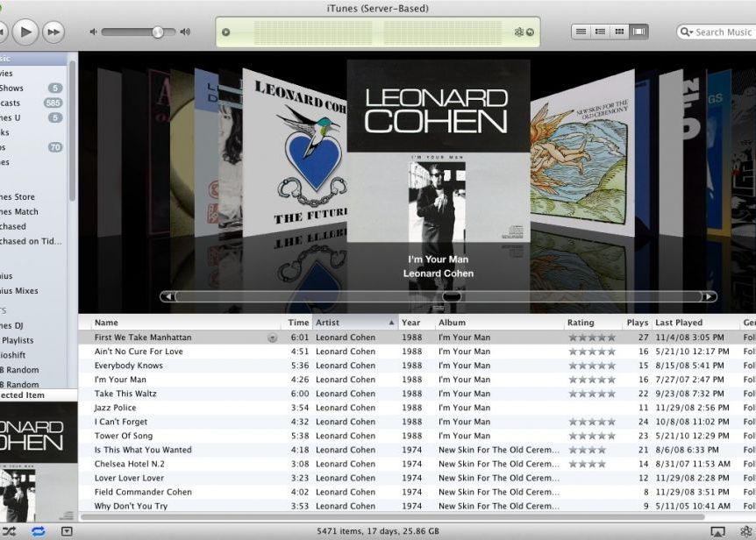Screen dimensions: 756x540
Task: Click the Genius atom icon at bottom right
Action: click(x=746, y=531)
